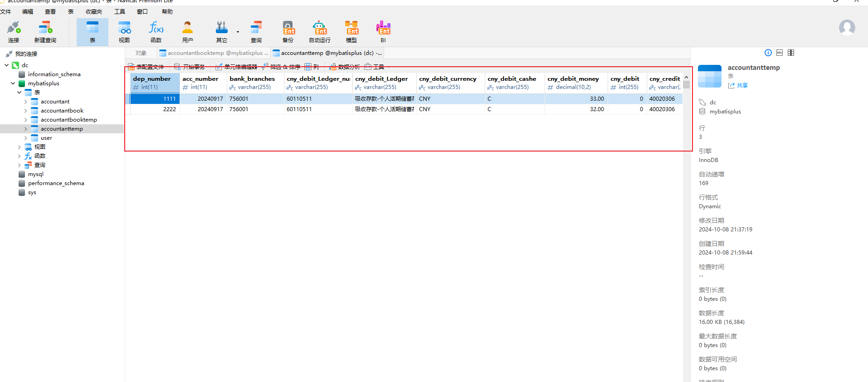Select the 表 (Table) toolbar icon
868x382 pixels.
[x=93, y=32]
